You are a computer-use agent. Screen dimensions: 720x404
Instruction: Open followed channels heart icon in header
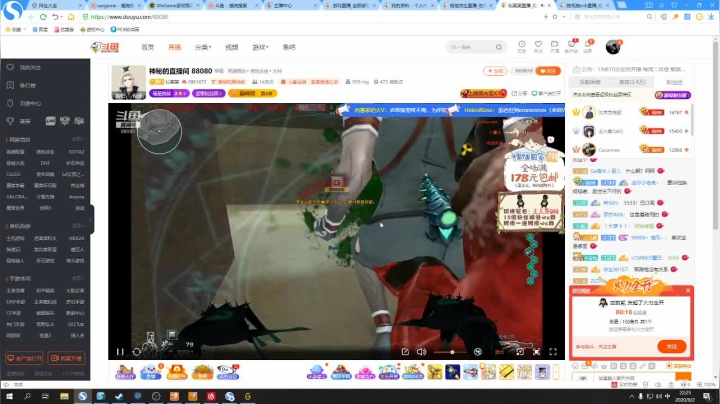(x=538, y=46)
